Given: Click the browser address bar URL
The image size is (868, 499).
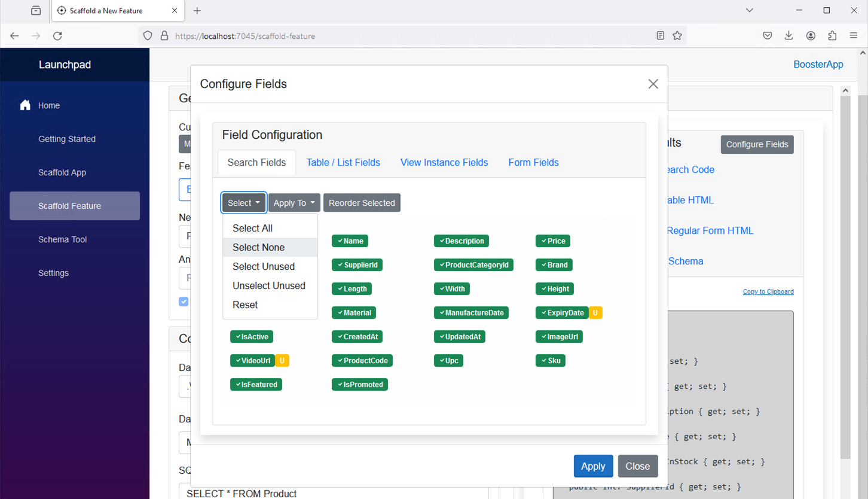Looking at the screenshot, I should [x=245, y=36].
